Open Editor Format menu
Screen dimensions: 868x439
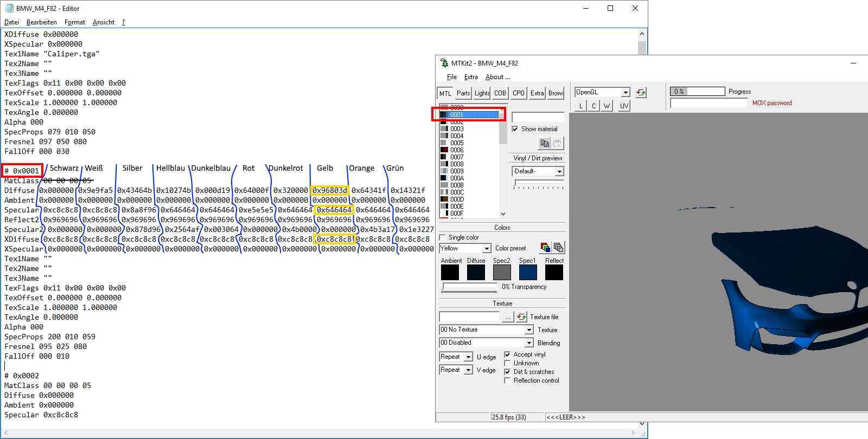click(74, 22)
